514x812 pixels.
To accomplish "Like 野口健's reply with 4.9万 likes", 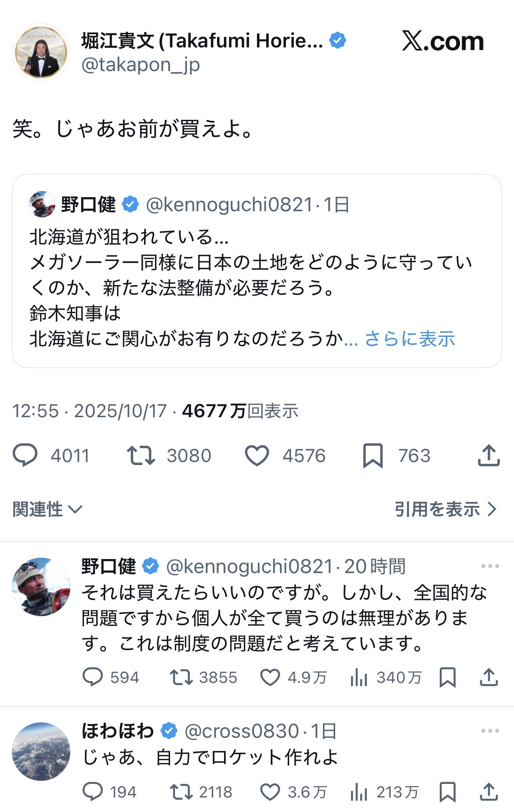I will point(270,677).
